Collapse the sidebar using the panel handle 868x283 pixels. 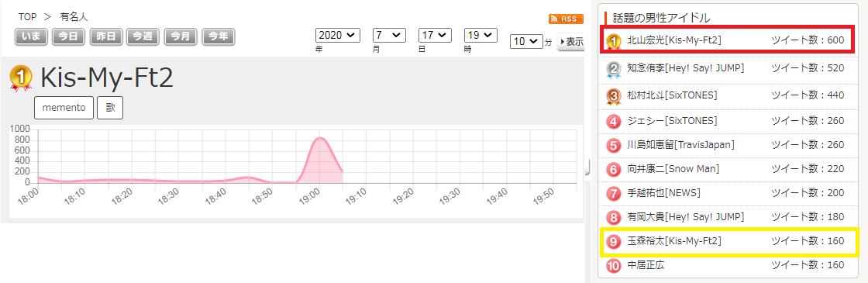point(587,166)
